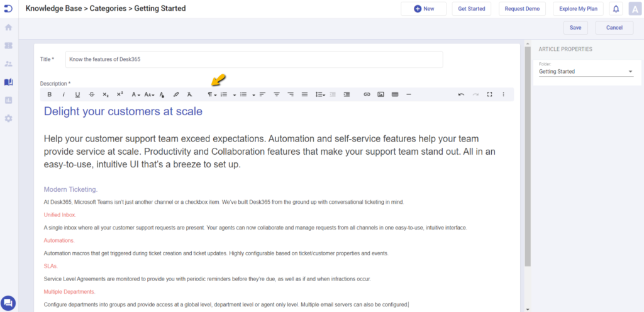Justify the paragraph text
The width and height of the screenshot is (644, 312).
pyautogui.click(x=305, y=94)
